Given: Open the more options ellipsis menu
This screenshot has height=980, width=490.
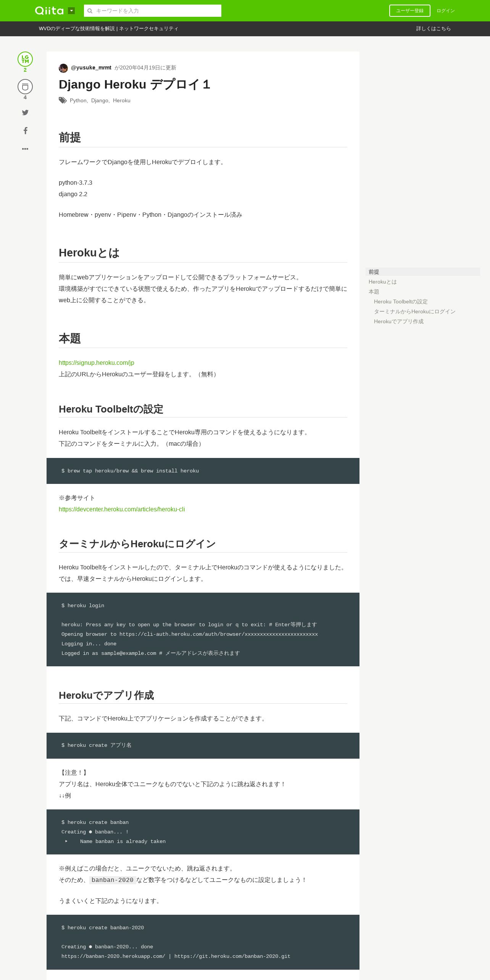Looking at the screenshot, I should tap(25, 149).
